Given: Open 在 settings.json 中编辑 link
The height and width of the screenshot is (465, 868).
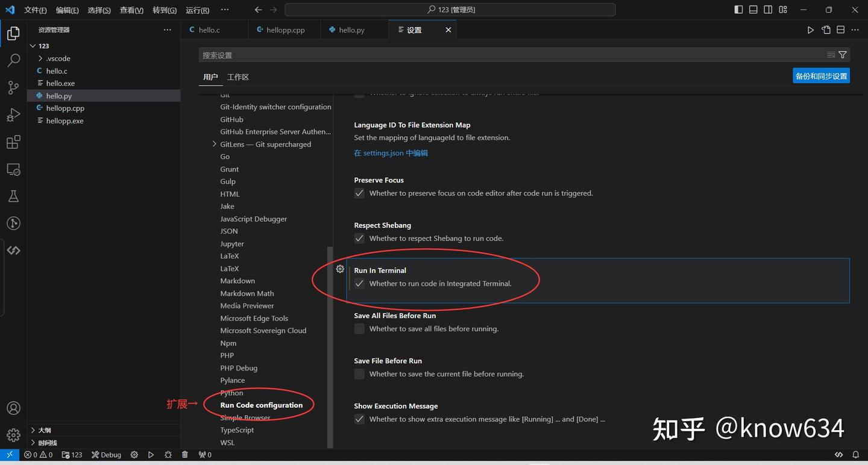Looking at the screenshot, I should pos(391,153).
